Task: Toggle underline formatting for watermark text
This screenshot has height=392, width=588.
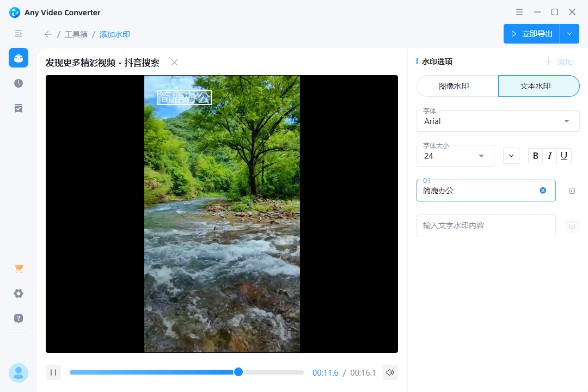Action: [x=563, y=155]
